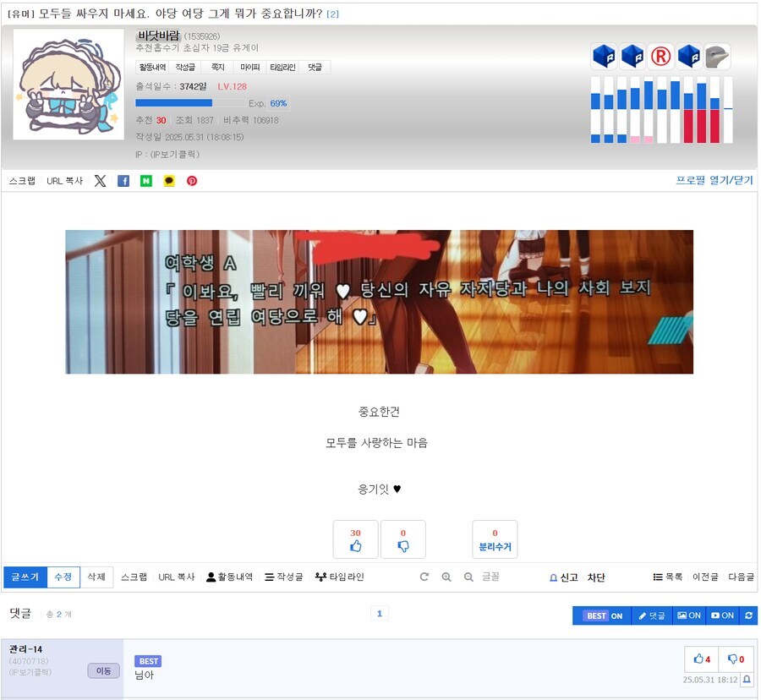Share post via Pinterest icon
The width and height of the screenshot is (761, 700).
[192, 181]
